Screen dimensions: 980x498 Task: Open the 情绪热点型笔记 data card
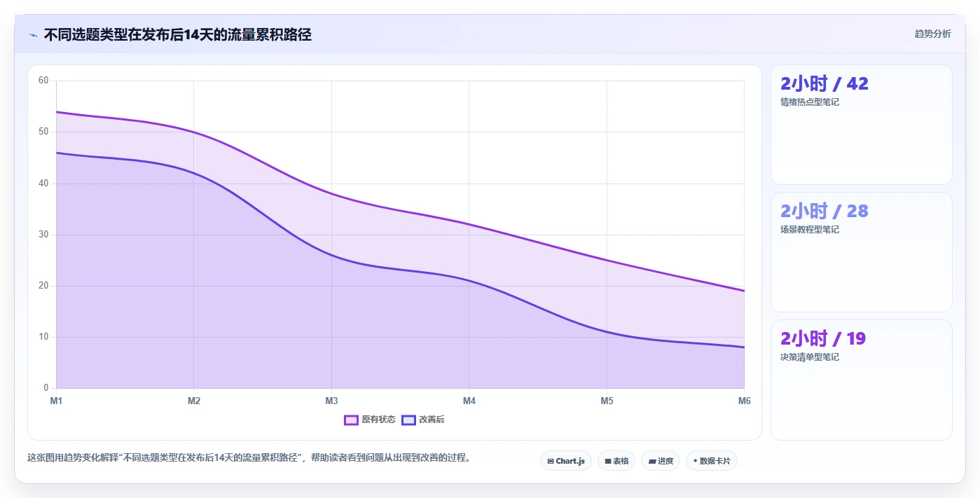(x=861, y=125)
